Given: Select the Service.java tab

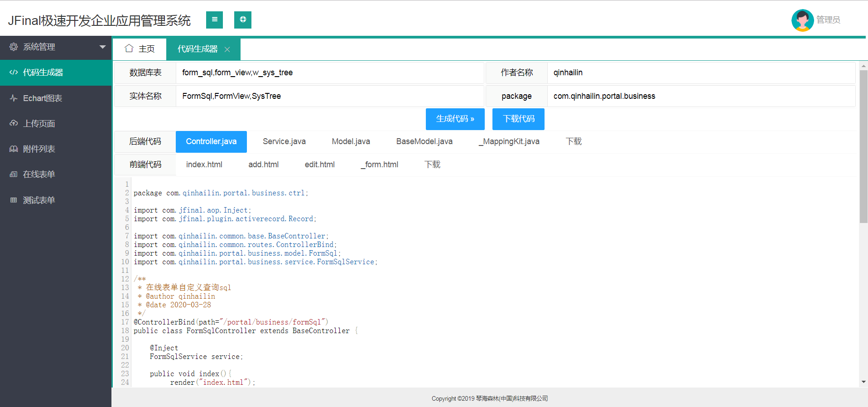Looking at the screenshot, I should click(284, 141).
